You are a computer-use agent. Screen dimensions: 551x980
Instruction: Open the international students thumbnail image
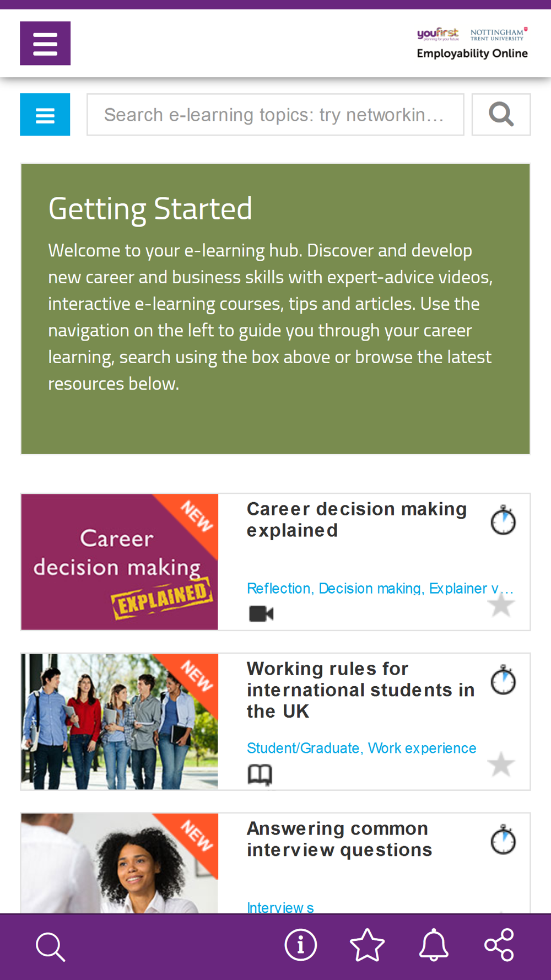click(120, 721)
